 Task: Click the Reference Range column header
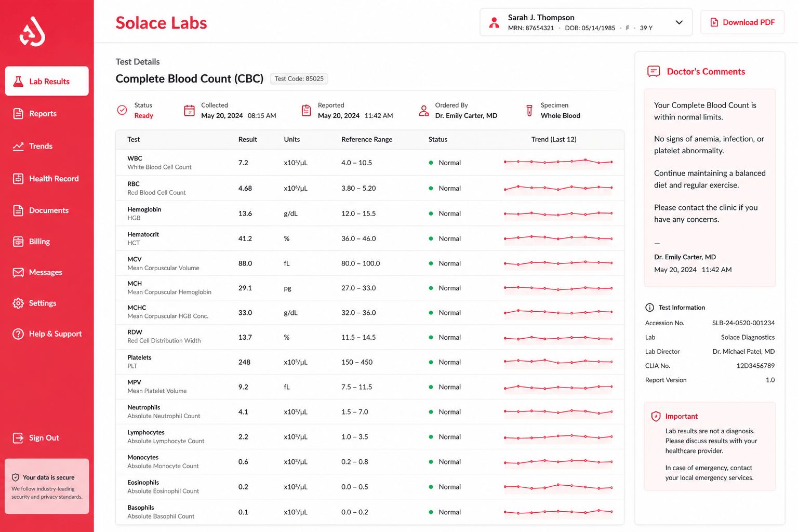tap(367, 140)
